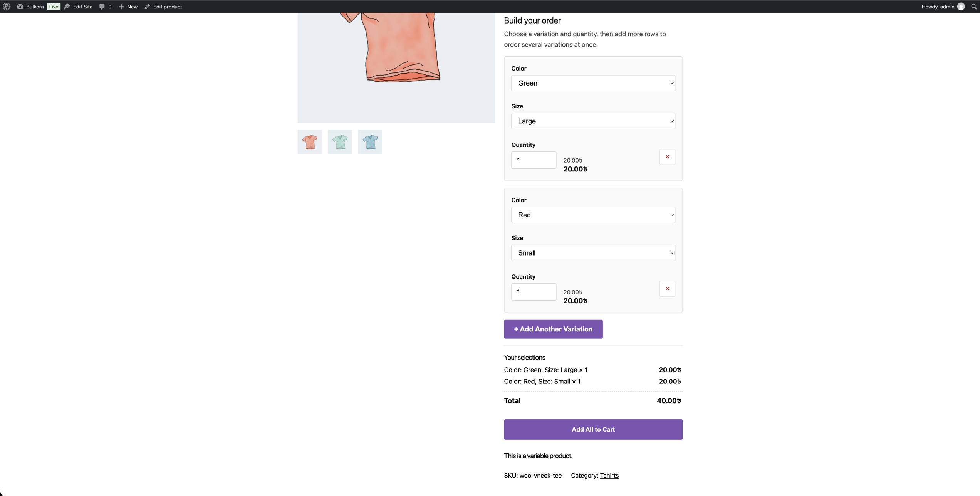Click the 'Color: Red, Size: Small × 1' line
980x496 pixels.
click(x=542, y=382)
